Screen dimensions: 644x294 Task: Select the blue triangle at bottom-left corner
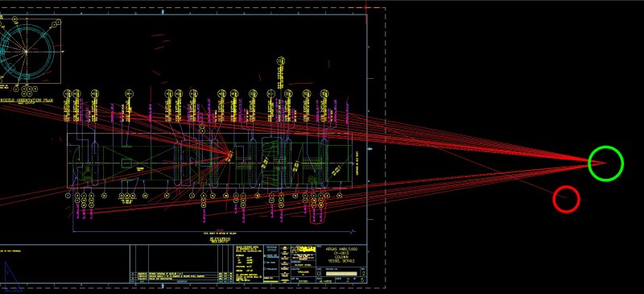11,276
